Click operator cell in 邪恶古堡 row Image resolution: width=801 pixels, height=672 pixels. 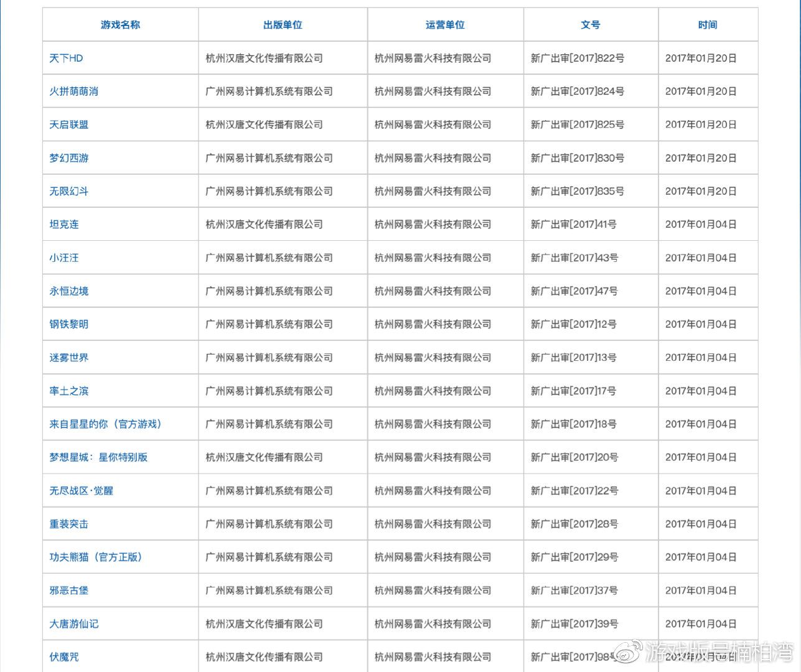pyautogui.click(x=446, y=590)
